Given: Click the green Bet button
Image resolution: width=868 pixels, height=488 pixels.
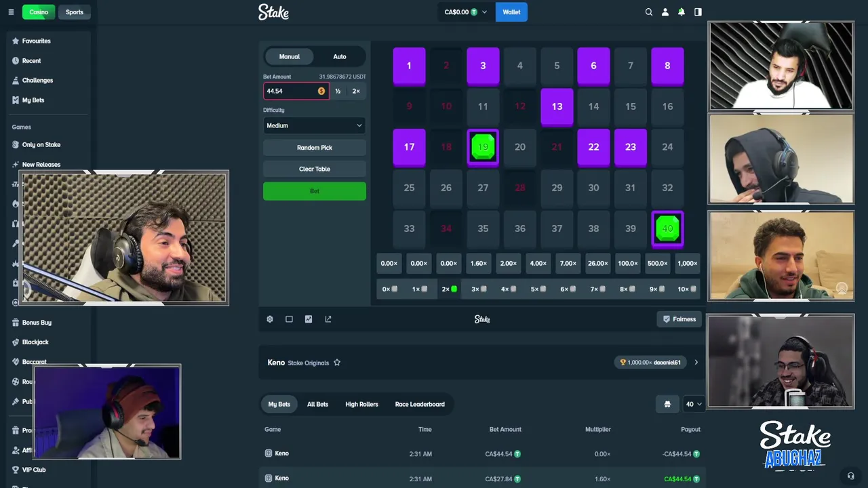Looking at the screenshot, I should (x=315, y=191).
